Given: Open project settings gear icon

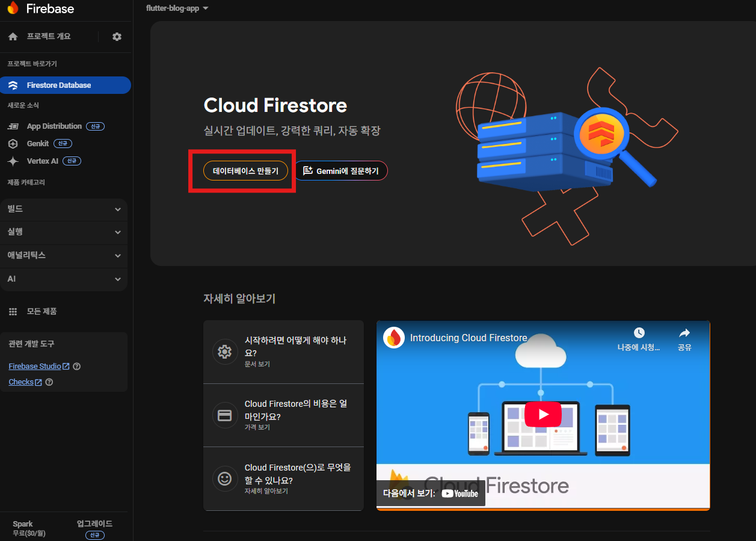Looking at the screenshot, I should click(117, 37).
